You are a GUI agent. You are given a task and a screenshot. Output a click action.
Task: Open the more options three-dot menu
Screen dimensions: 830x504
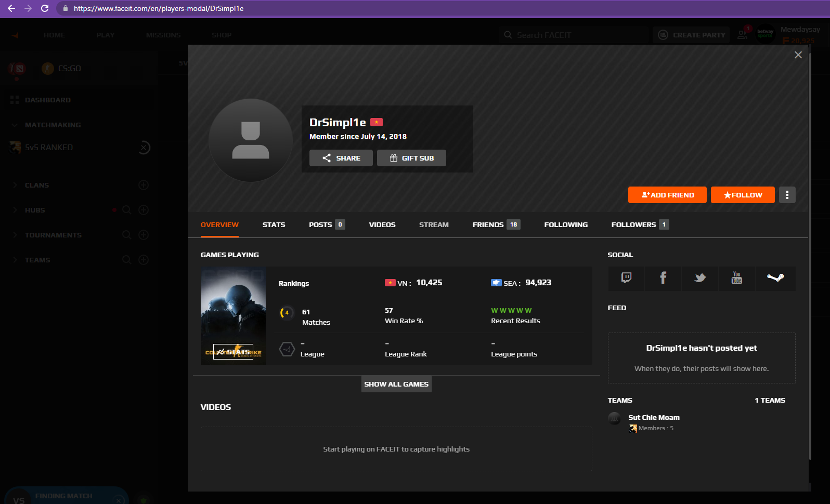pos(787,195)
